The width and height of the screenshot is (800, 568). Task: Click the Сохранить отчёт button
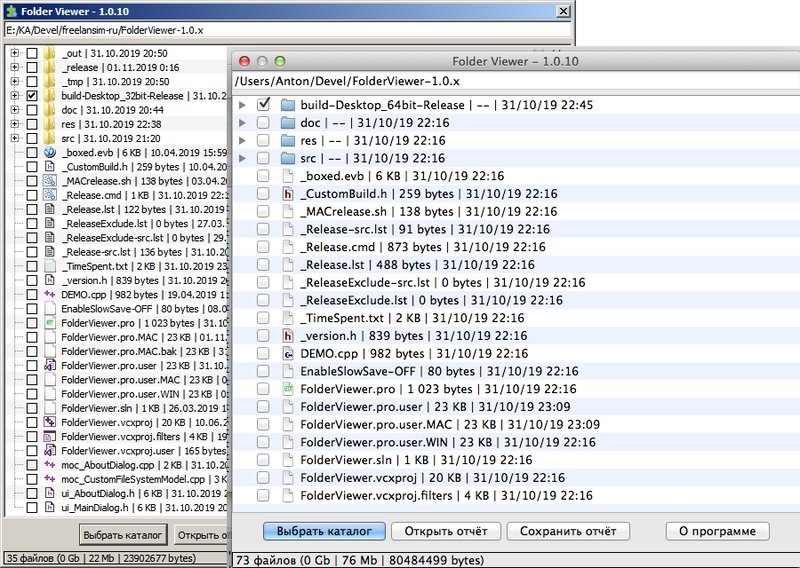[568, 531]
